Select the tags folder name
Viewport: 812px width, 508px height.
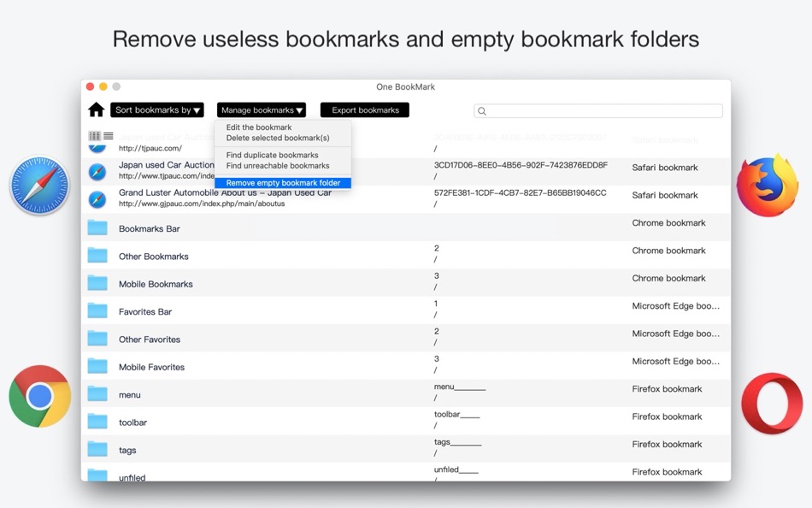pyautogui.click(x=127, y=450)
